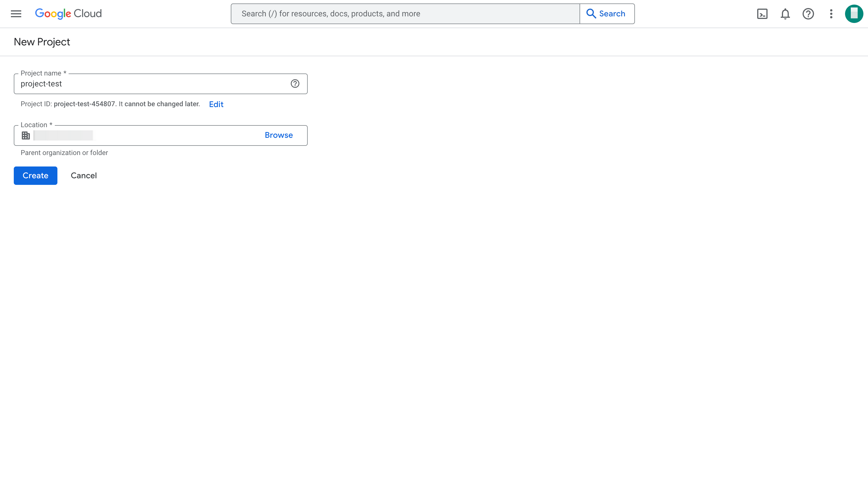
Task: Click the project ID value text
Action: [84, 104]
